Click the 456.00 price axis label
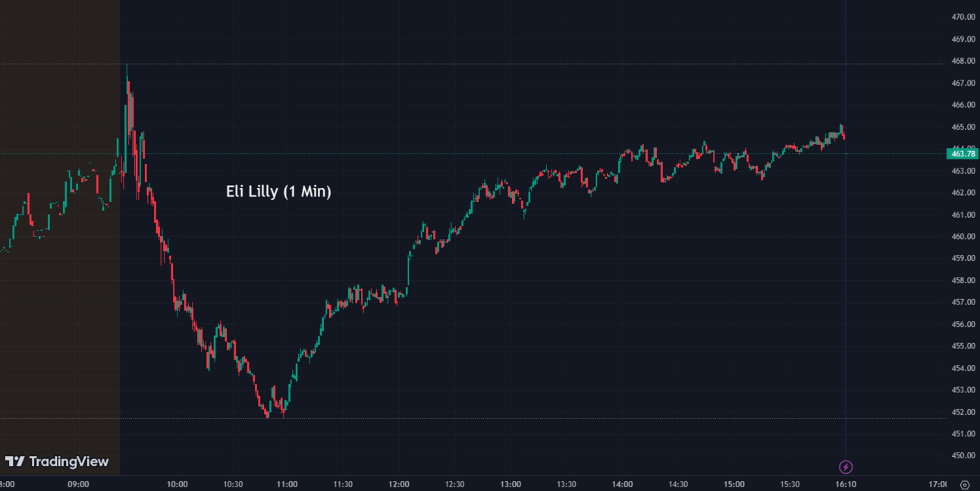The height and width of the screenshot is (491, 980). click(962, 324)
